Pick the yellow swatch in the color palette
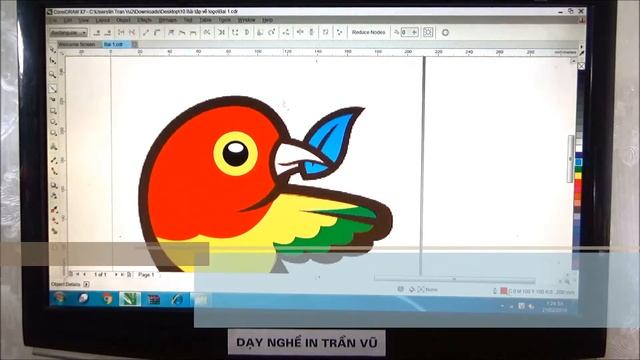 pos(578,176)
